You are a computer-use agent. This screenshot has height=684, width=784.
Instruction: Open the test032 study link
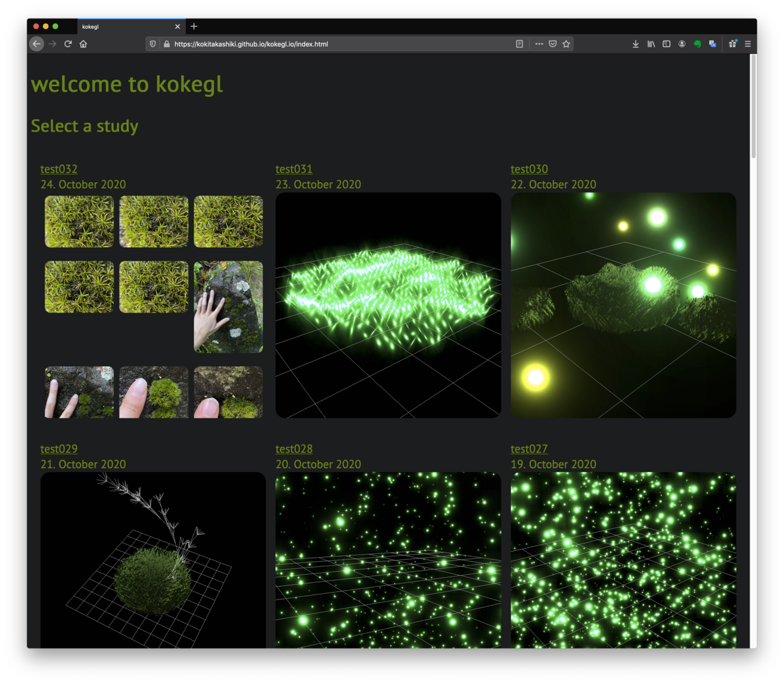(x=59, y=169)
